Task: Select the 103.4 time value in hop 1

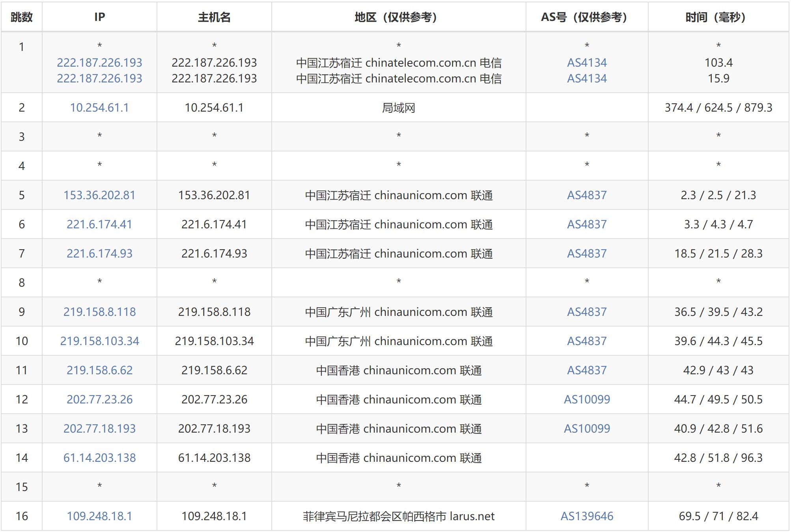Action: pos(718,63)
